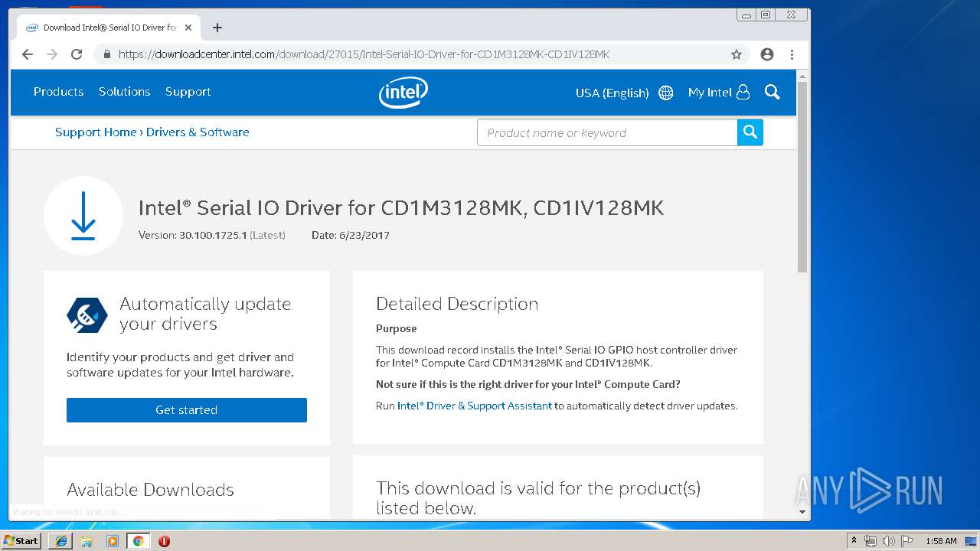Open the Solutions menu
980x551 pixels.
pyautogui.click(x=124, y=92)
